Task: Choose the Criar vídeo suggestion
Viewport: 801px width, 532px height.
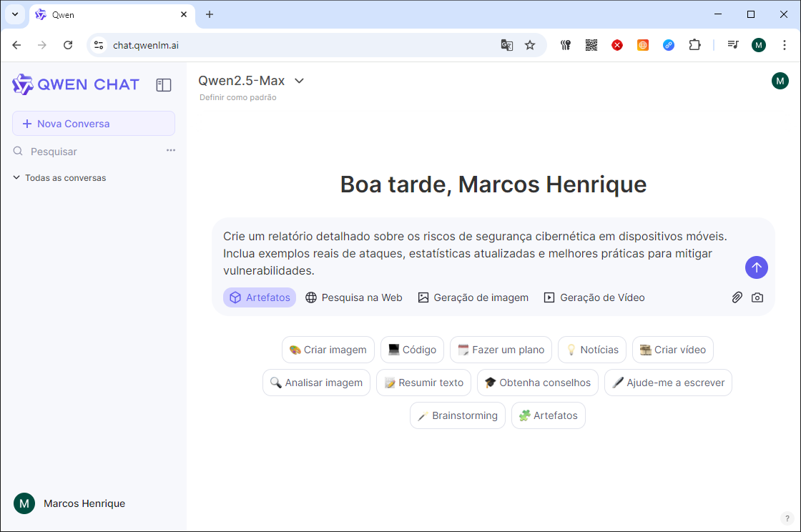Action: [x=673, y=350]
